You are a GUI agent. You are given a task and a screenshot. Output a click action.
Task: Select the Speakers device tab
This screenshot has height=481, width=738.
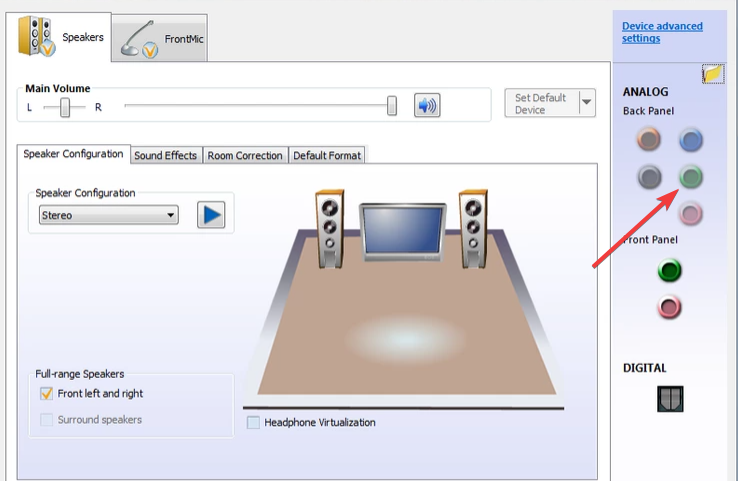[59, 37]
